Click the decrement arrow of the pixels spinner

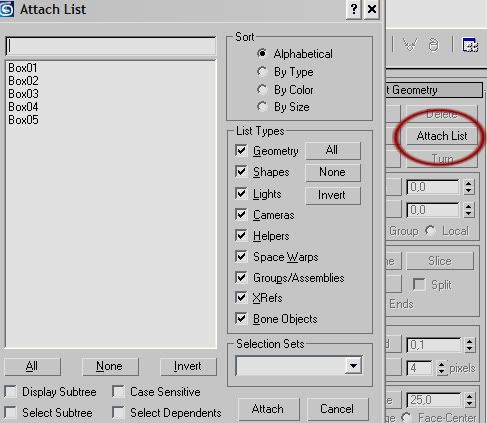[441, 372]
